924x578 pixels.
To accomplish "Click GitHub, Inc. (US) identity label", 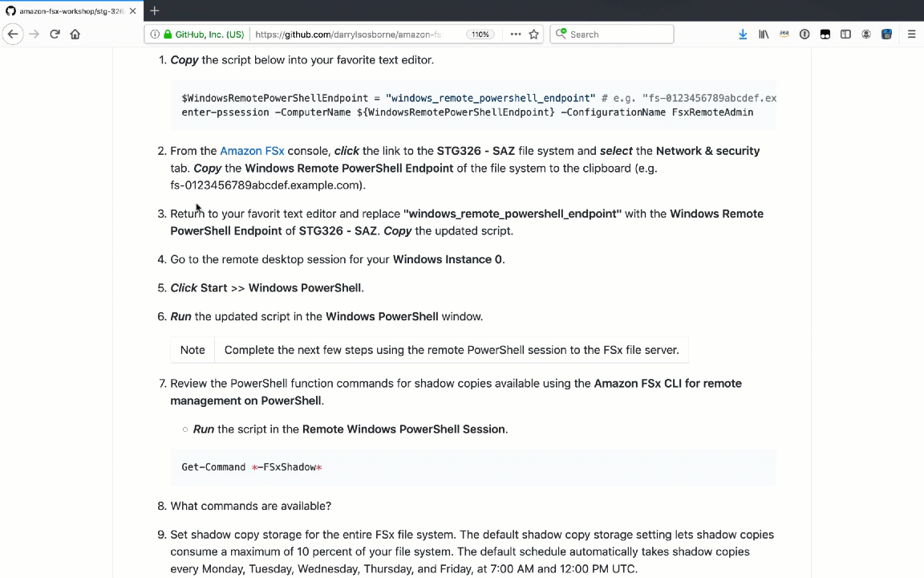I will coord(209,35).
